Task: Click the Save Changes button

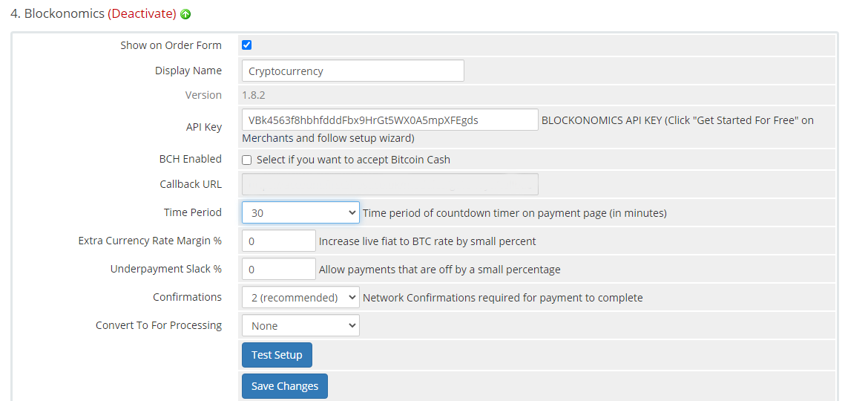Action: tap(285, 386)
